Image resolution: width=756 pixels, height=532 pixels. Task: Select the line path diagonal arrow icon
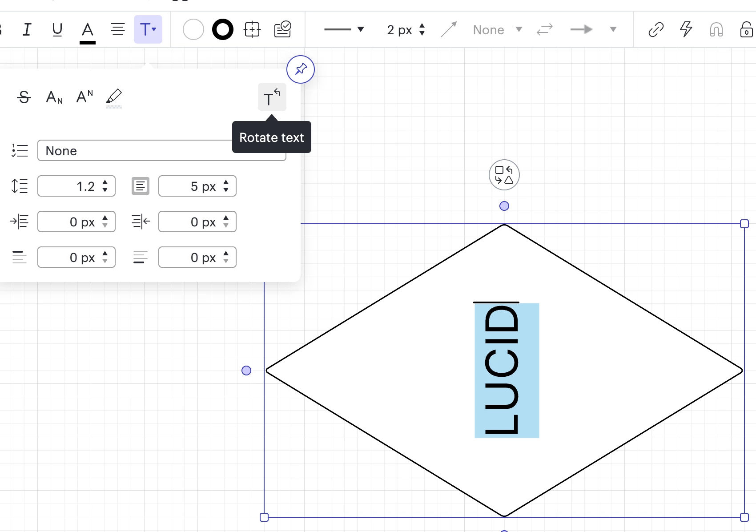[449, 30]
